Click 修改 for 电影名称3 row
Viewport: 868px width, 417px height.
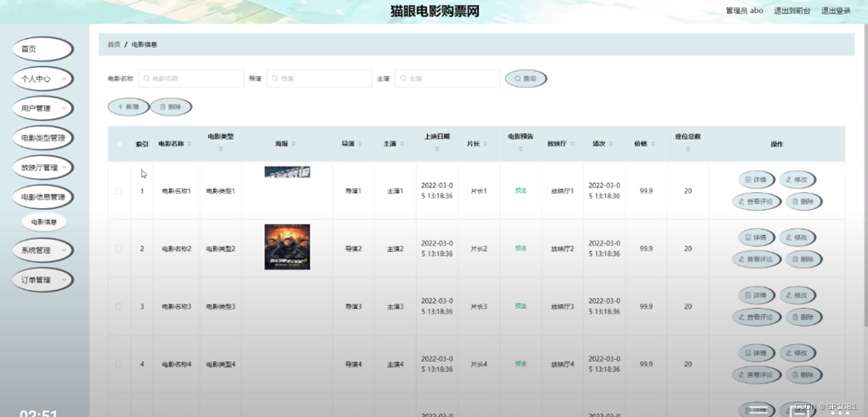(798, 296)
